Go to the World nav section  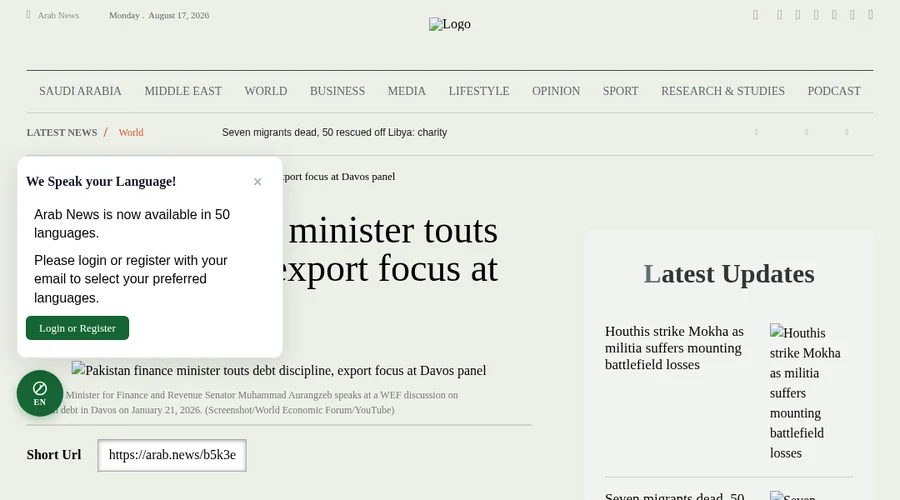pos(266,91)
